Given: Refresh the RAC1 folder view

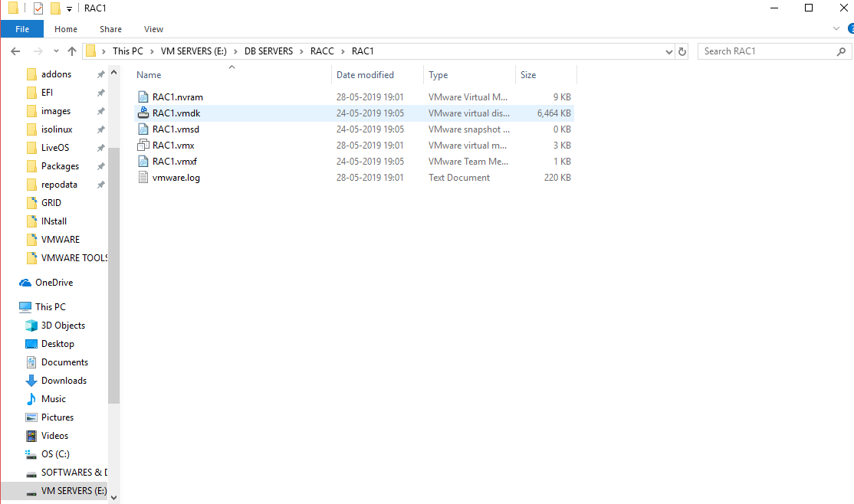Looking at the screenshot, I should click(682, 52).
